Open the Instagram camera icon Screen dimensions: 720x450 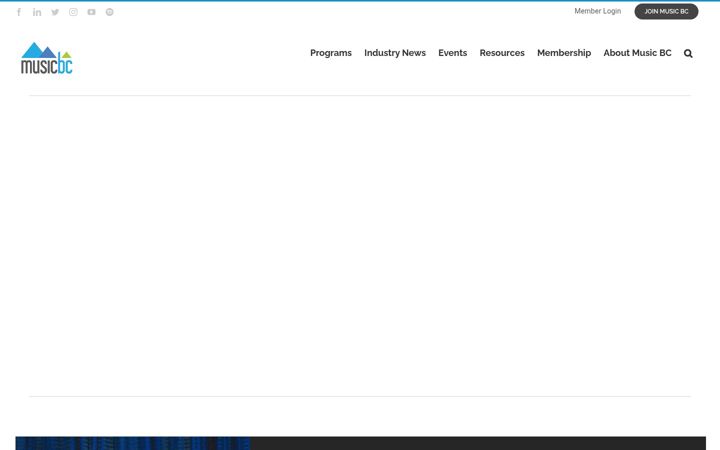[73, 12]
